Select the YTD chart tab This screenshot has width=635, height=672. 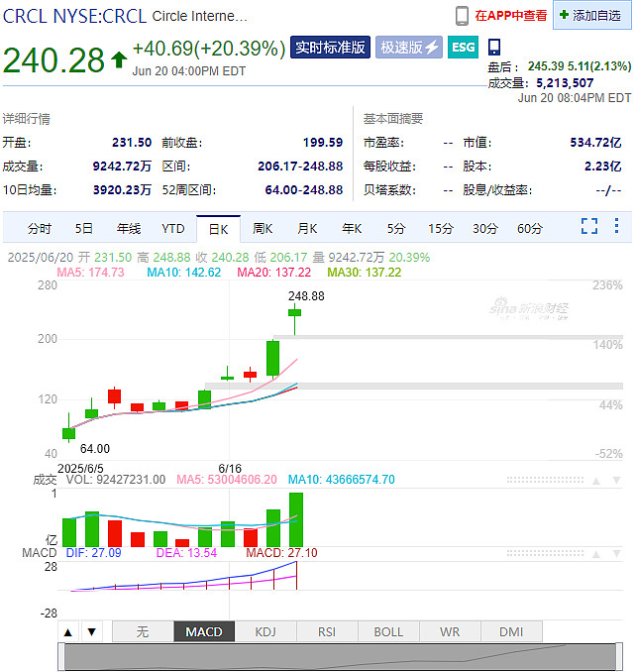click(x=173, y=228)
